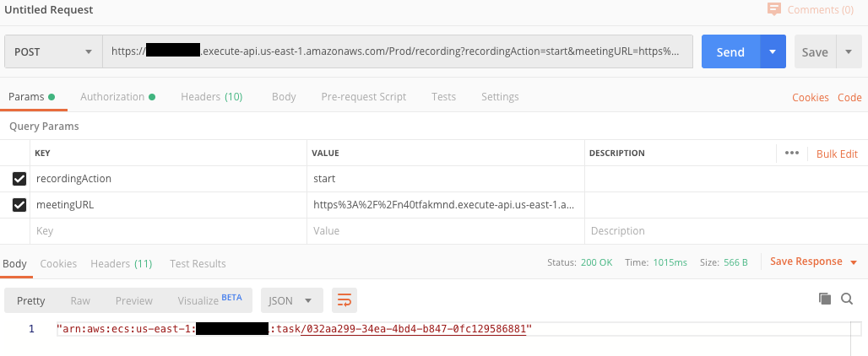Switch to the Authorization tab
Image resolution: width=868 pixels, height=356 pixels.
point(117,97)
